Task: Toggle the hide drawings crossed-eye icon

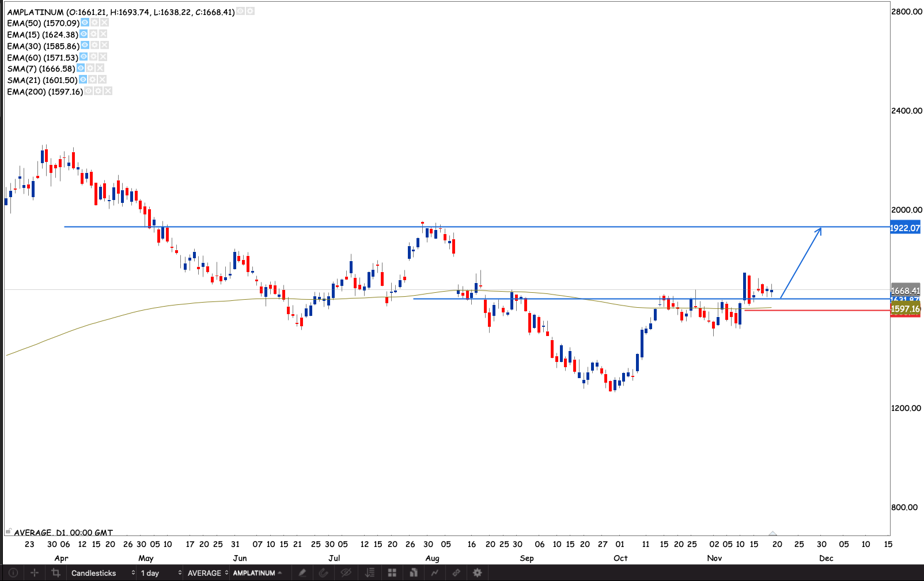Action: [346, 573]
